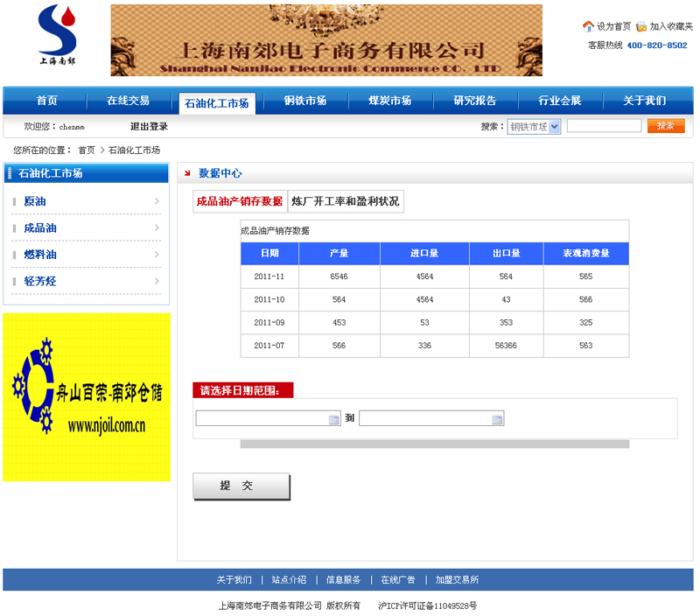Screen dimensions: 700x616
Task: Open 轻芳烃 sidebar link
Action: 40,281
